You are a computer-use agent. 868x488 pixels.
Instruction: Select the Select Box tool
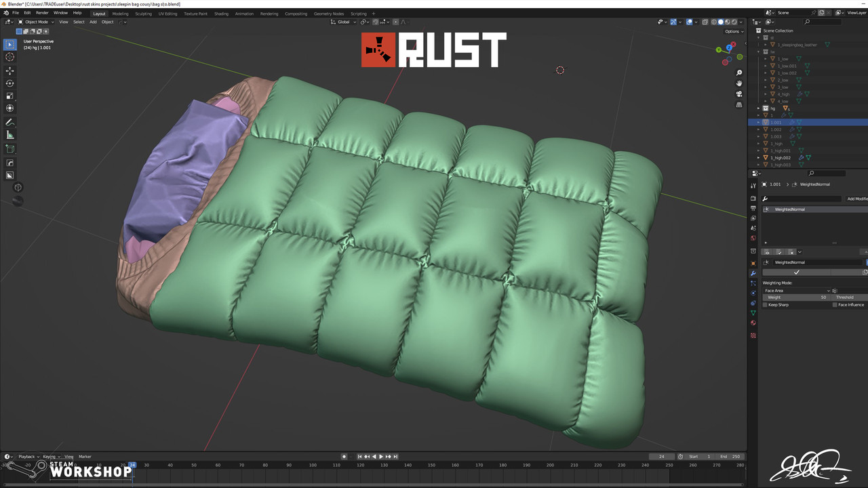pos(10,45)
